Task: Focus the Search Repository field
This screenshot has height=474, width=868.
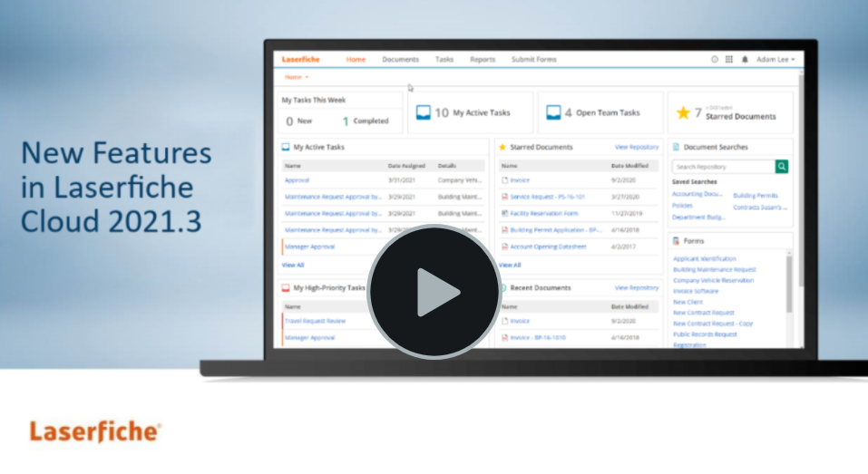Action: click(724, 167)
